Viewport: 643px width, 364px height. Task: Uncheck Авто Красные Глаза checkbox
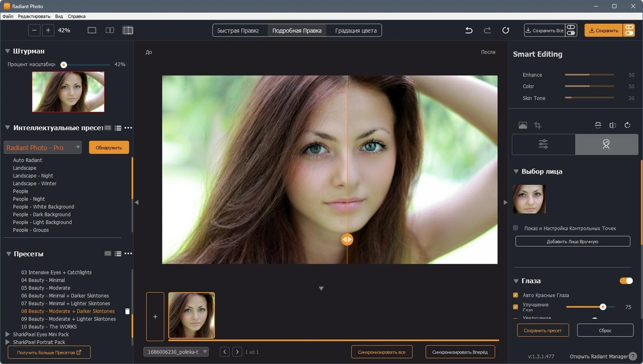click(x=515, y=295)
